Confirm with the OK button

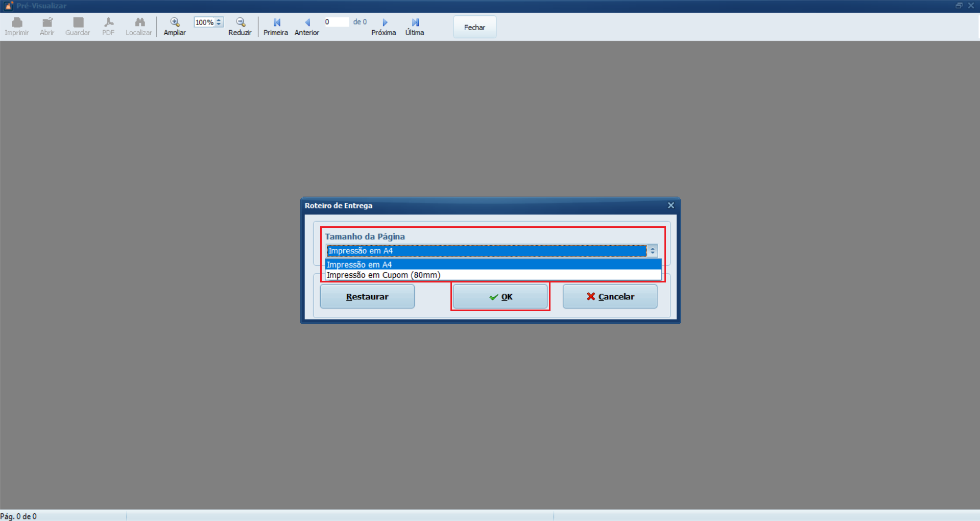pos(500,297)
